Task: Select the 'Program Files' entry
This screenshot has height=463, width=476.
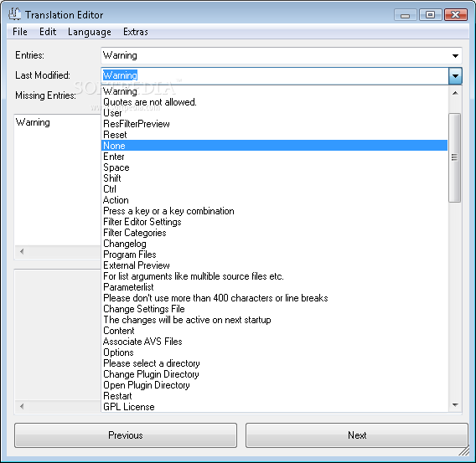Action: pos(274,255)
